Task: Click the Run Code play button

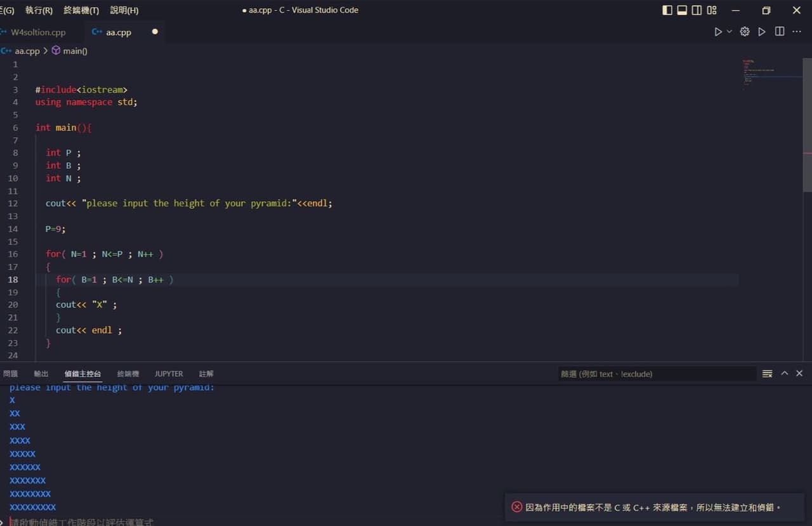Action: (x=719, y=31)
